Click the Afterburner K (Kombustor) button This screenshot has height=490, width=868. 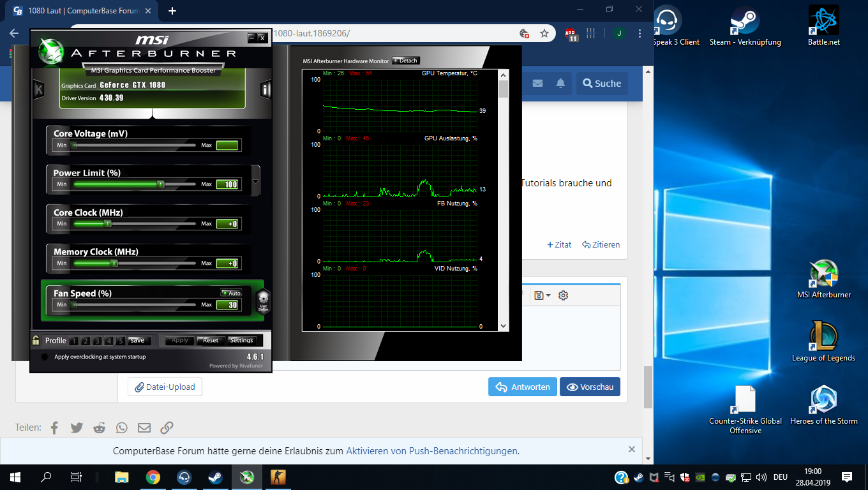pyautogui.click(x=39, y=89)
